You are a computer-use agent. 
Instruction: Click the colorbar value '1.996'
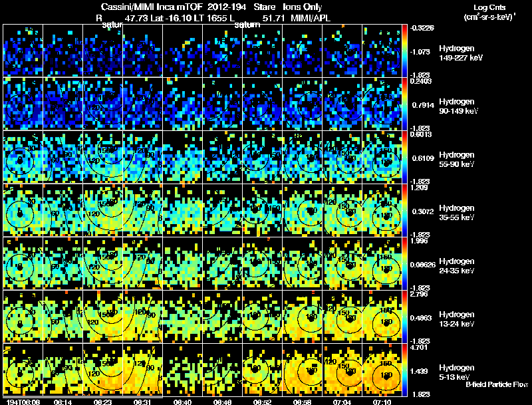tap(419, 241)
